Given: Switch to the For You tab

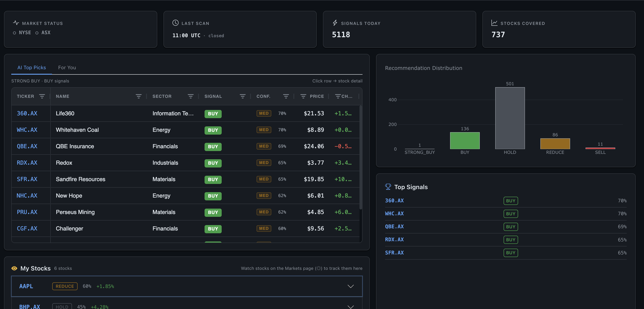Looking at the screenshot, I should 67,68.
